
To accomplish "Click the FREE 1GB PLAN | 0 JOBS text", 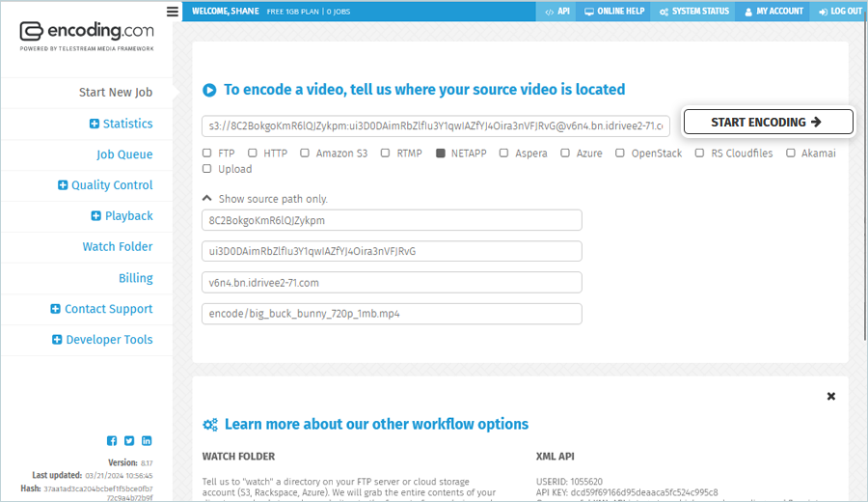I will (x=309, y=12).
